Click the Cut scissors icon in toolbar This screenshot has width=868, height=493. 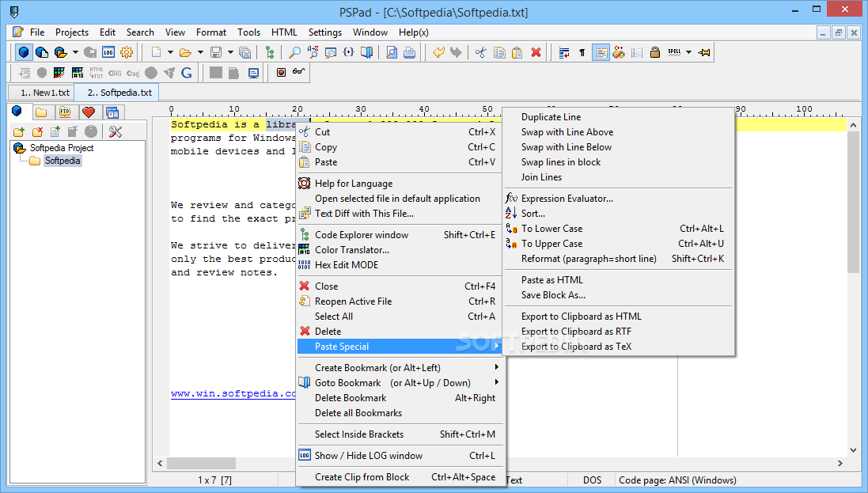(480, 52)
